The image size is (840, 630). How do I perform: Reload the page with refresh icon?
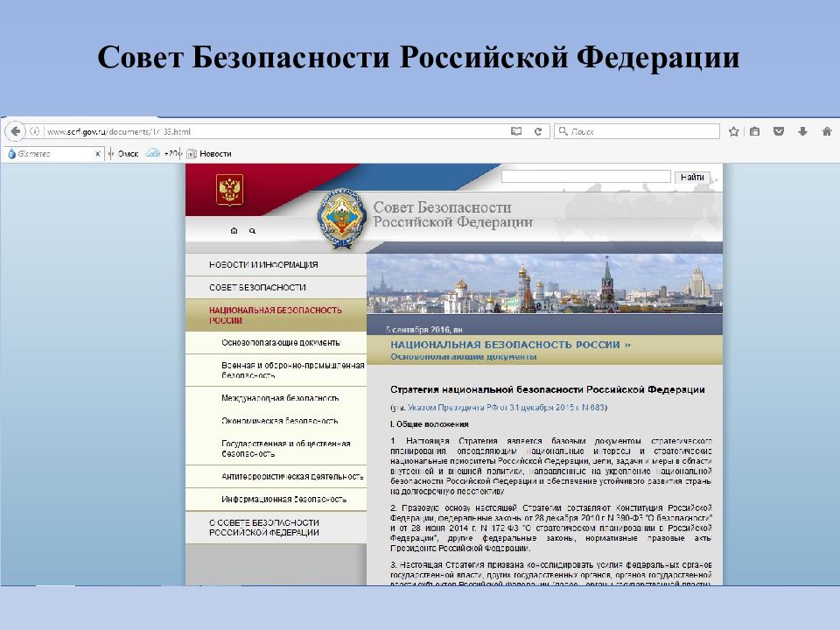(x=538, y=131)
